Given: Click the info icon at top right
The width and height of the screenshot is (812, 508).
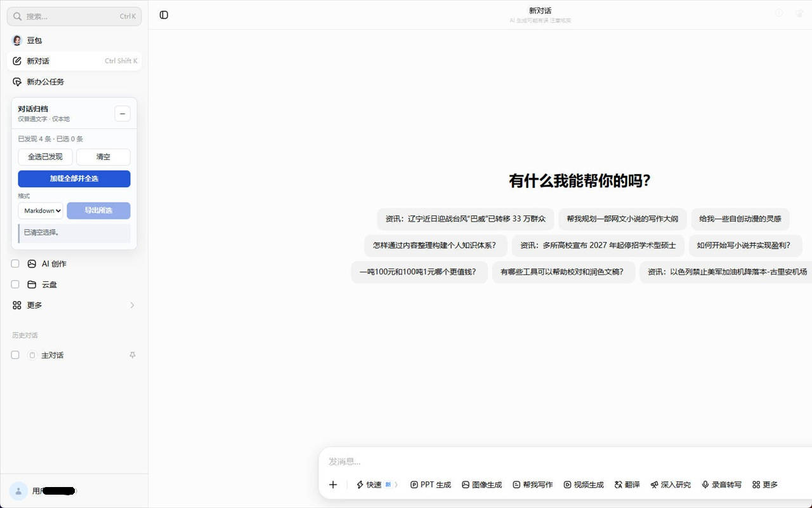Looking at the screenshot, I should pyautogui.click(x=779, y=13).
